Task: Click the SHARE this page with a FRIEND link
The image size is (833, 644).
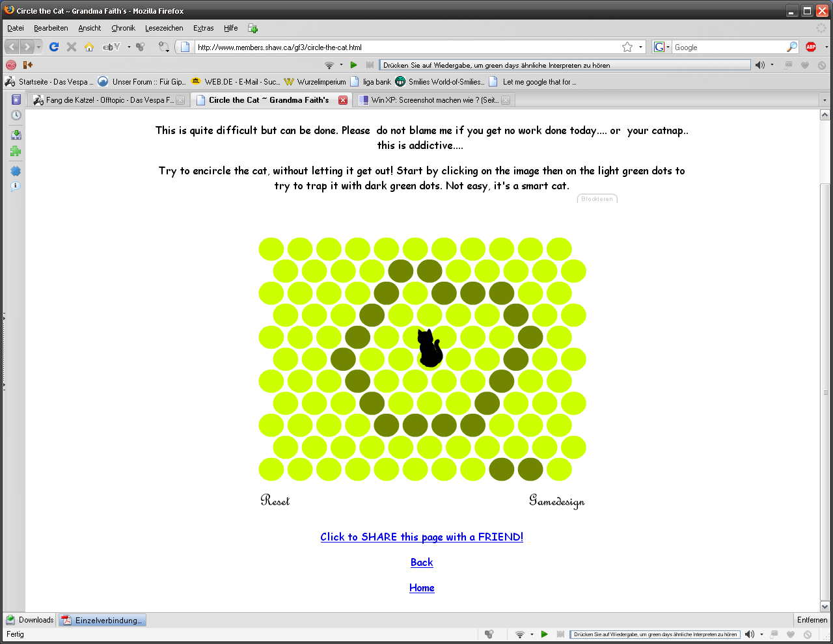Action: [422, 537]
